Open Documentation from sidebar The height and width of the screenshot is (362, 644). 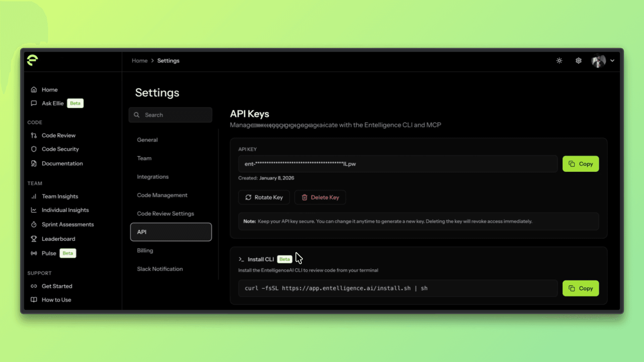(62, 164)
